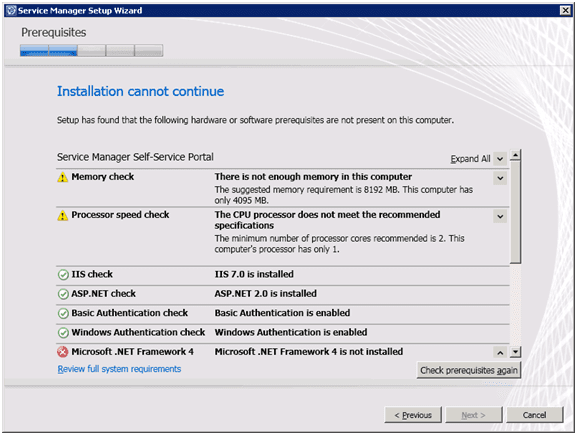576x434 pixels.
Task: Toggle the Microsoft .NET Framework 4 row chevron
Action: pyautogui.click(x=500, y=353)
